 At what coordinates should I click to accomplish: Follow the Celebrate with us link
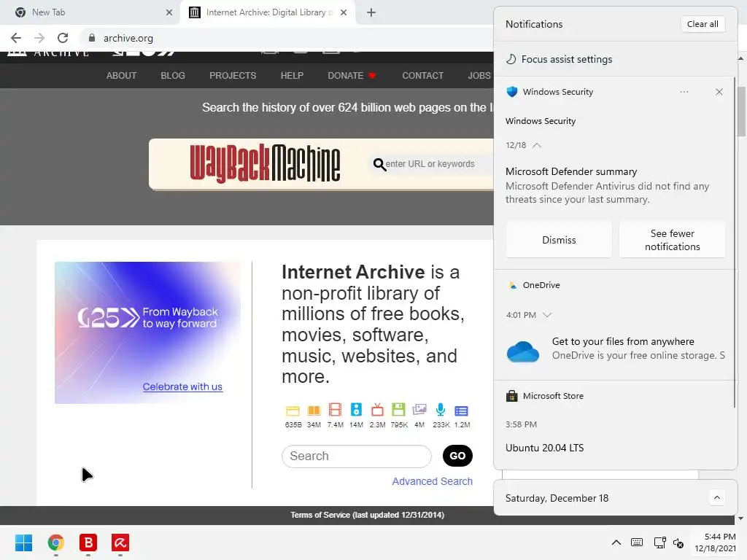182,386
